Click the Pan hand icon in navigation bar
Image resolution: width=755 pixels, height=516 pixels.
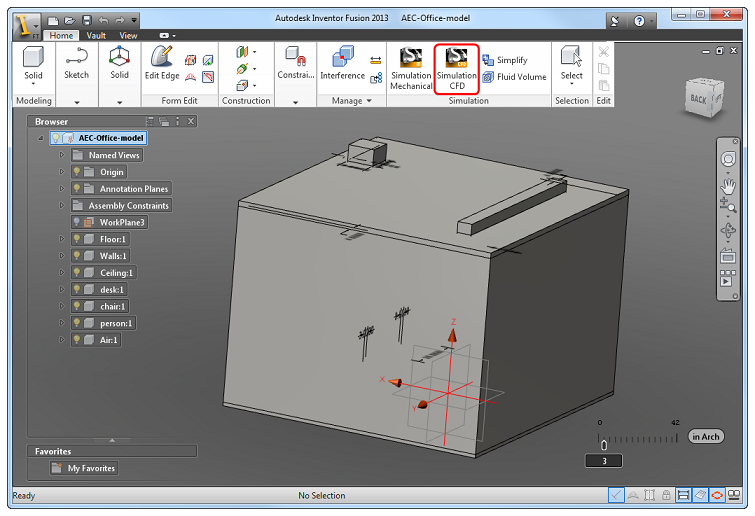(728, 186)
